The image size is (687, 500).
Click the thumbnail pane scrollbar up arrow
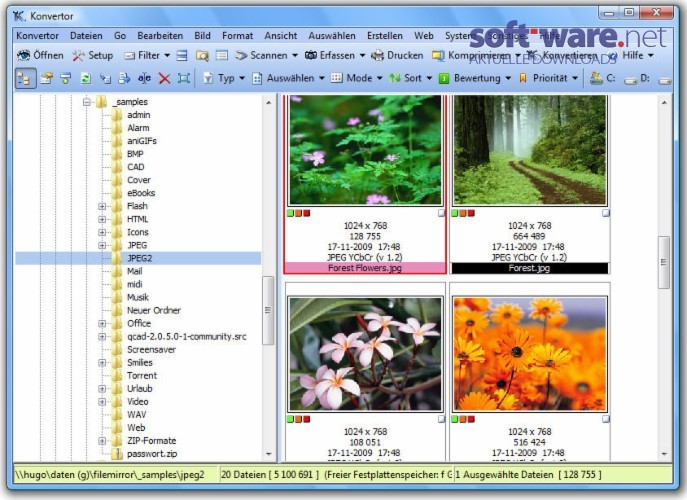(664, 103)
